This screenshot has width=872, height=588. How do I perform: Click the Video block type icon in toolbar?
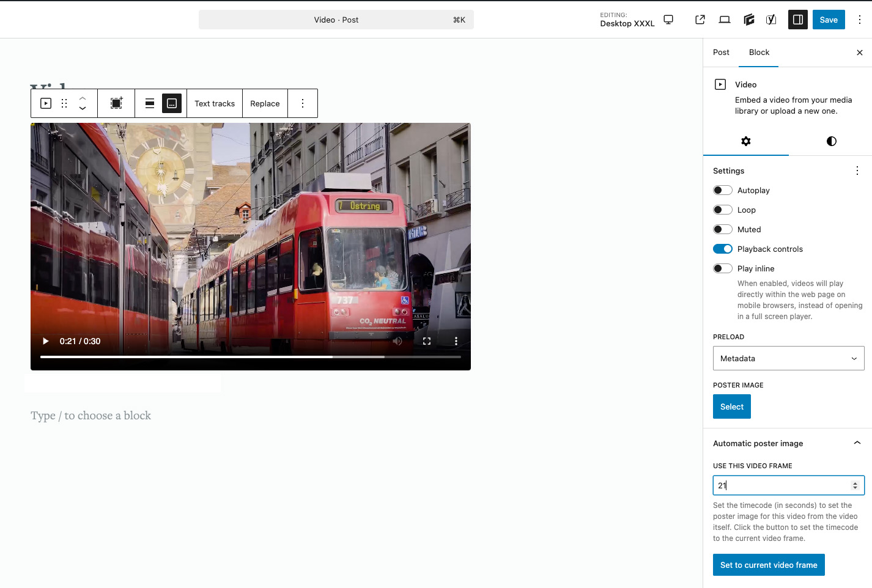tap(46, 103)
